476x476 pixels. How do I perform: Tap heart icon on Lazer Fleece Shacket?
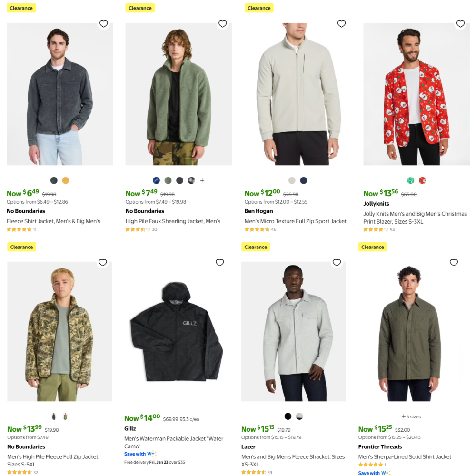tap(337, 262)
